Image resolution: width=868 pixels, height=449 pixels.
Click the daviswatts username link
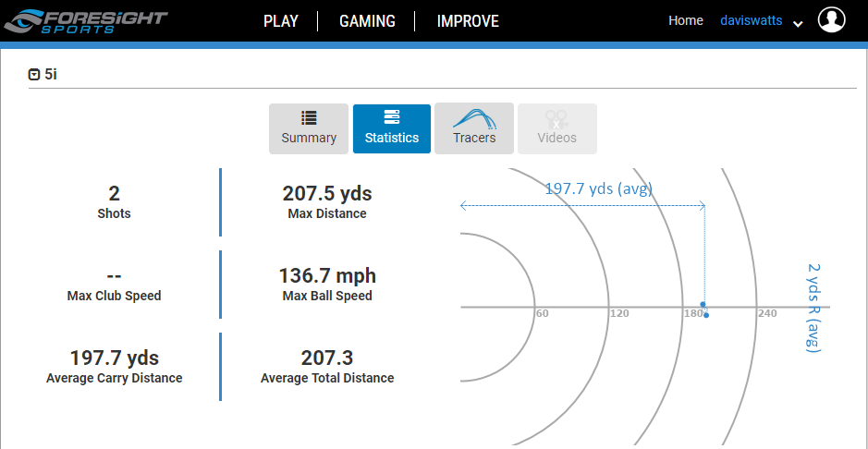752,20
